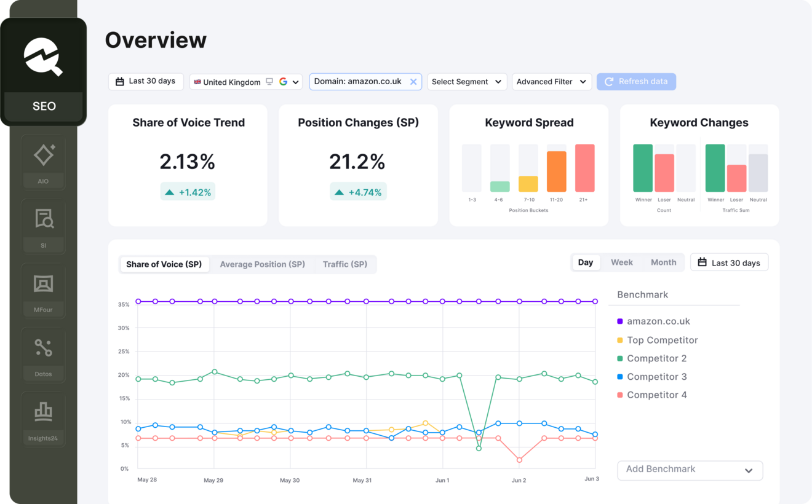Viewport: 812px width, 504px height.
Task: Switch to Traffic (SP) tab
Action: click(x=345, y=264)
